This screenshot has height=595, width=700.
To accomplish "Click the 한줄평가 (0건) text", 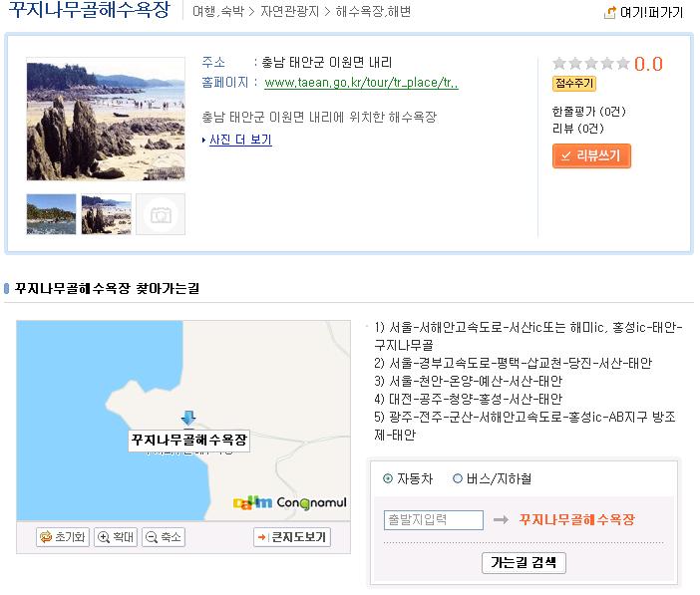I will point(589,112).
